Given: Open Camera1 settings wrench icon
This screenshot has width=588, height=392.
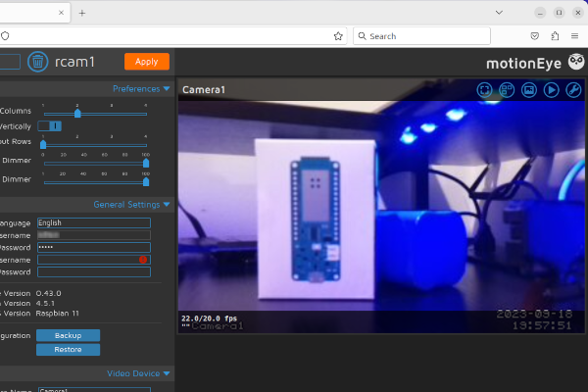Looking at the screenshot, I should 573,90.
